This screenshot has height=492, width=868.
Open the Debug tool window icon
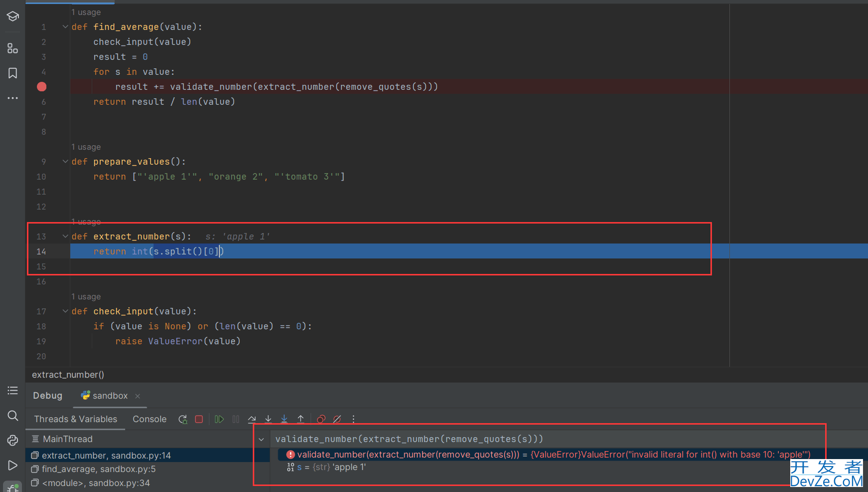(12, 488)
